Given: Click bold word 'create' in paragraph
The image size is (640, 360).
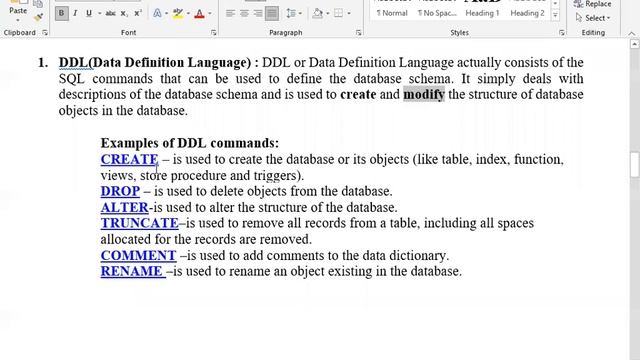Looking at the screenshot, I should (x=358, y=95).
